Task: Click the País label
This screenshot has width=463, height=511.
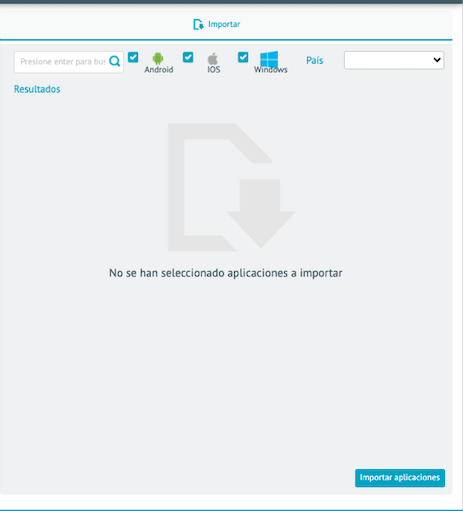Action: click(315, 60)
